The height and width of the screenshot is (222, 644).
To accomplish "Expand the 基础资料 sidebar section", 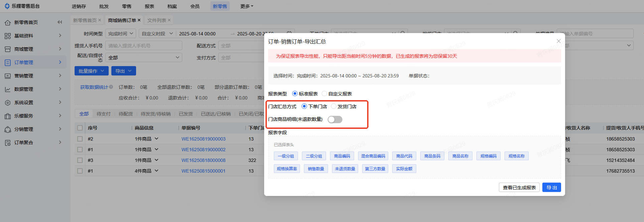I will click(x=60, y=35).
